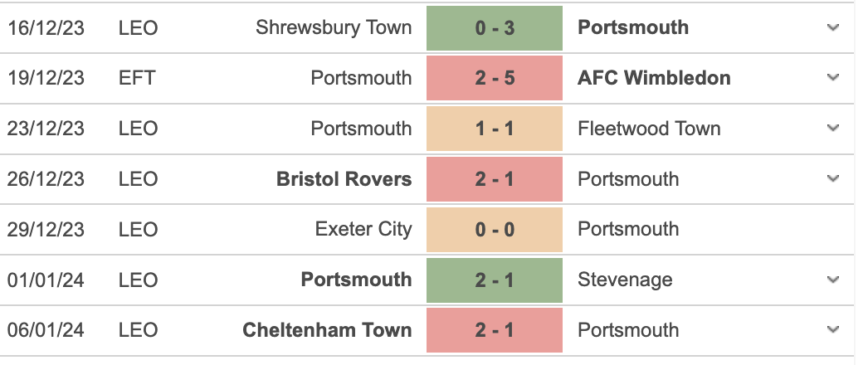Expand the Portsmouth vs AFC Wimbledon match details

tap(833, 78)
